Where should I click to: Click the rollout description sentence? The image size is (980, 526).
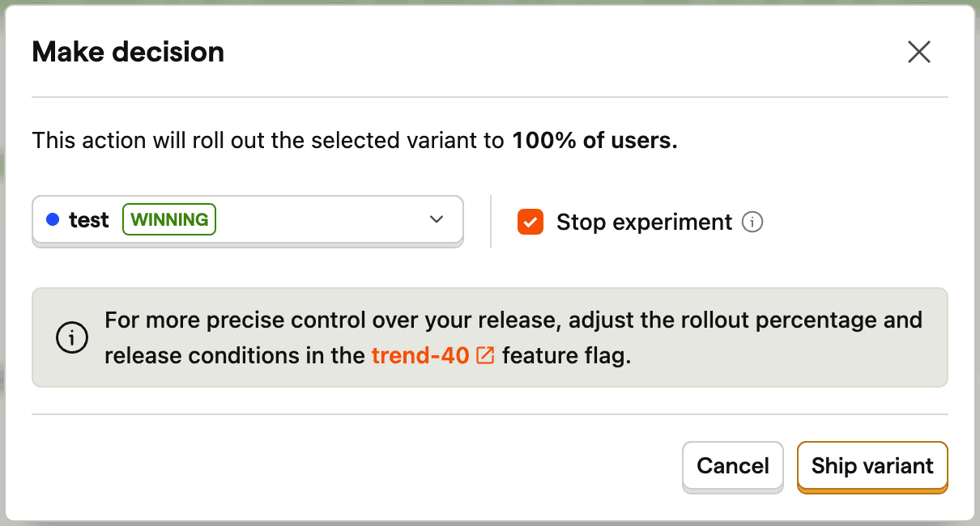(355, 141)
